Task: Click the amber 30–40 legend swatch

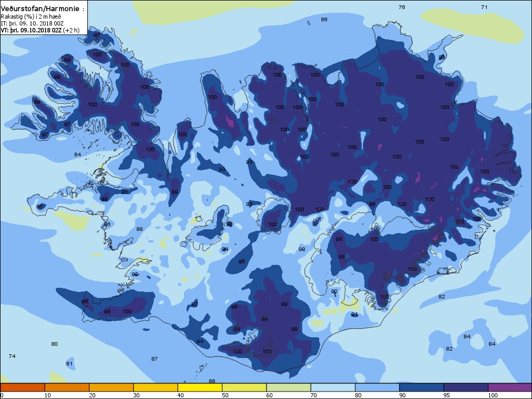Action: [x=156, y=387]
